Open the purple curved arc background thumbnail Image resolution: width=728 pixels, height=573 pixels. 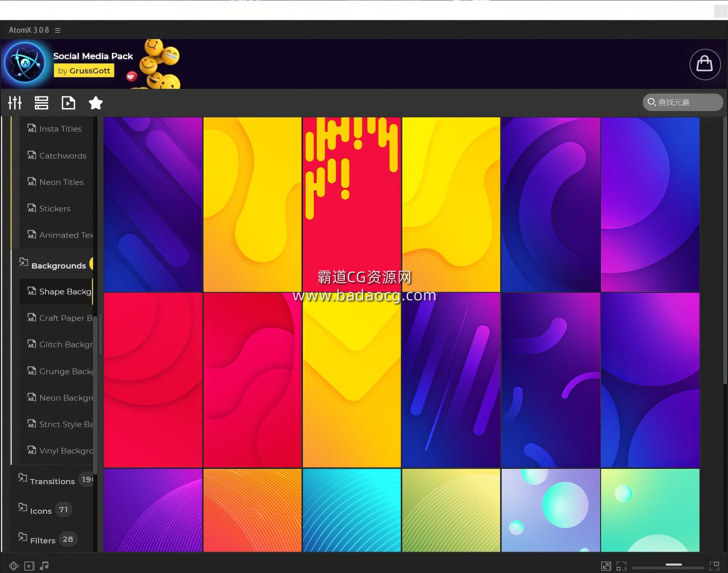point(551,205)
